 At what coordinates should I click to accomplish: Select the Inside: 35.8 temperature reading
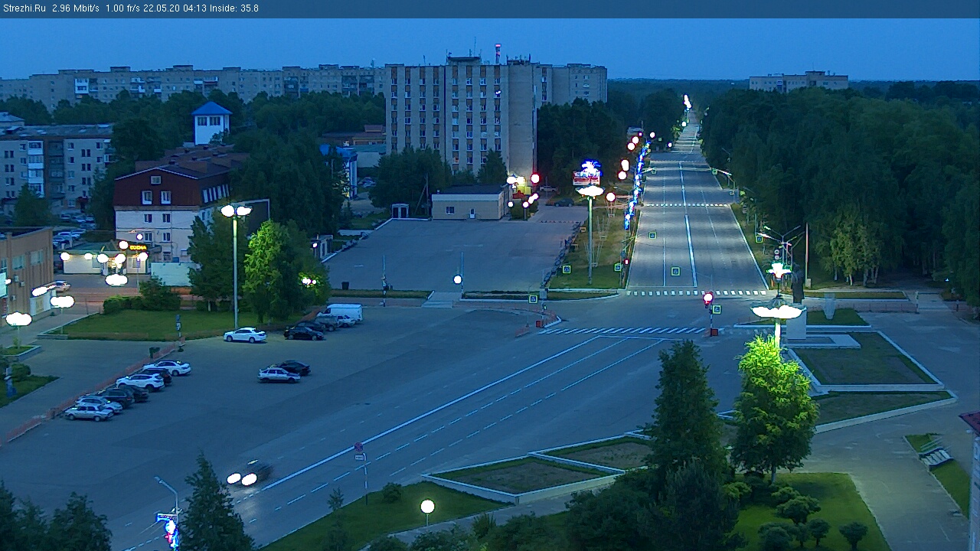pyautogui.click(x=234, y=8)
